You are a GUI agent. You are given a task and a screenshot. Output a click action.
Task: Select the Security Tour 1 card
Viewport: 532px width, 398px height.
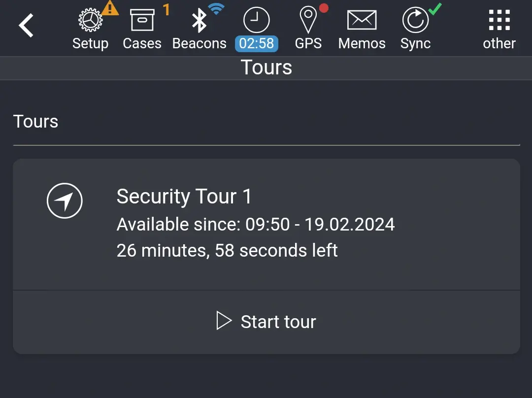[x=266, y=224]
